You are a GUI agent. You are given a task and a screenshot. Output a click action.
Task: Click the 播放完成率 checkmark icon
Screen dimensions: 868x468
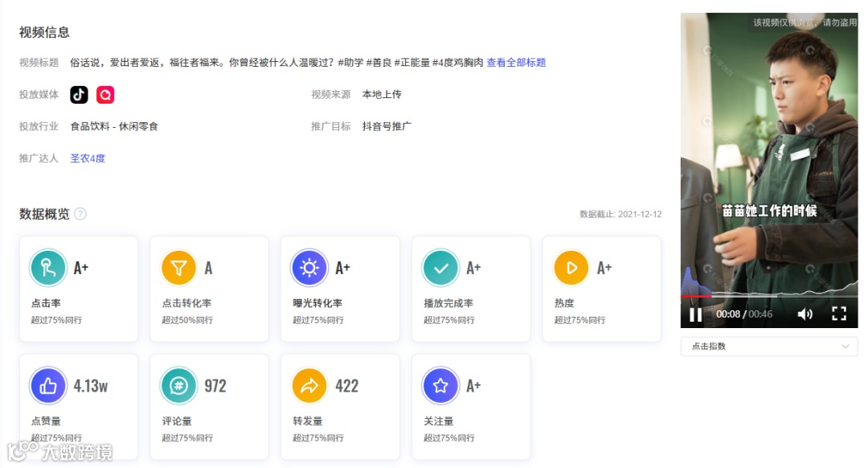(x=440, y=268)
